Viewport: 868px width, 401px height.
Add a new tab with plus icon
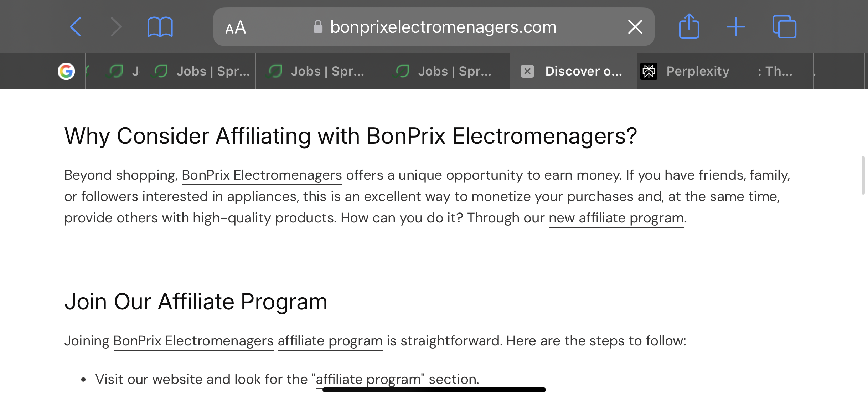[735, 27]
